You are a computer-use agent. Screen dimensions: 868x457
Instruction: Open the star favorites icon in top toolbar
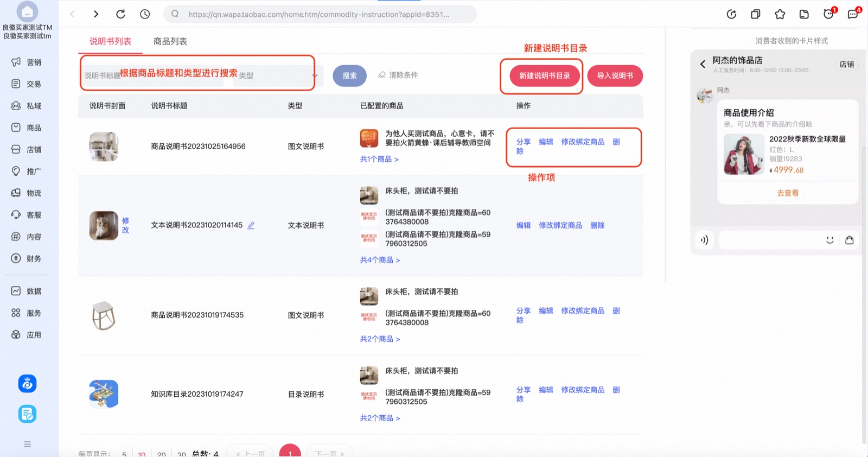(x=780, y=14)
